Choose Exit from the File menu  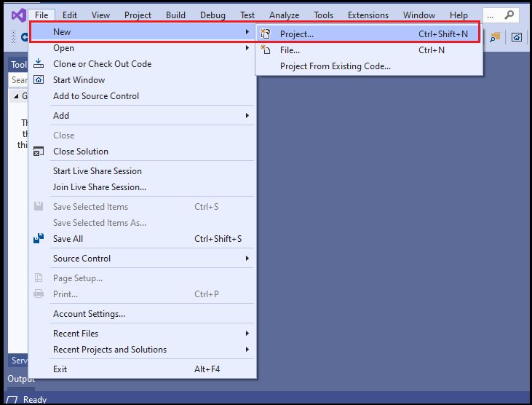coord(143,369)
